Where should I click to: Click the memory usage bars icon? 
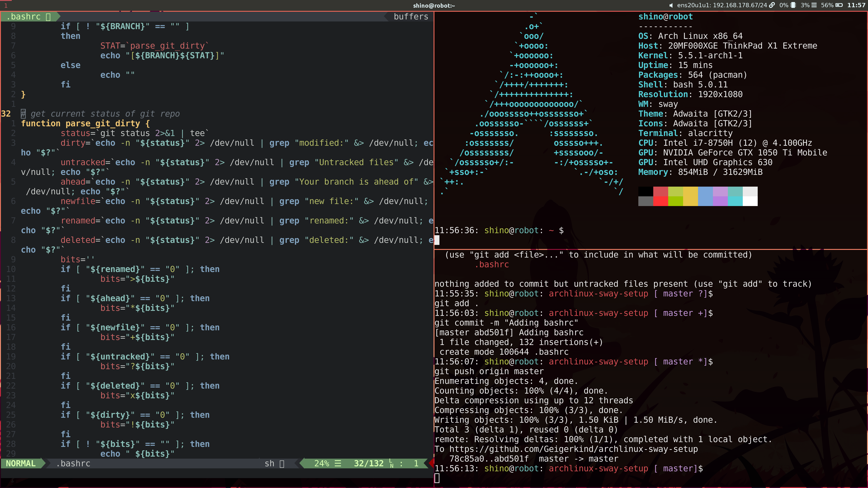click(814, 5)
